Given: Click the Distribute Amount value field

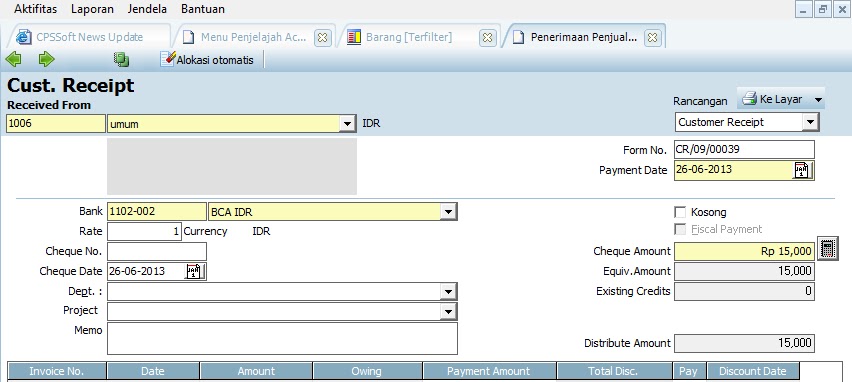Looking at the screenshot, I should (x=744, y=343).
